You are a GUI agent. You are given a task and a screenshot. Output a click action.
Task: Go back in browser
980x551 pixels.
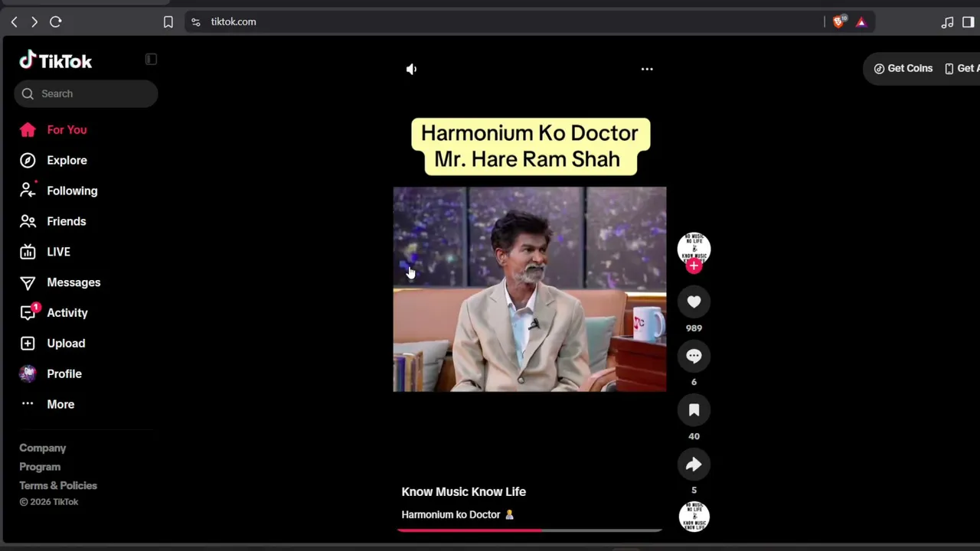[14, 22]
